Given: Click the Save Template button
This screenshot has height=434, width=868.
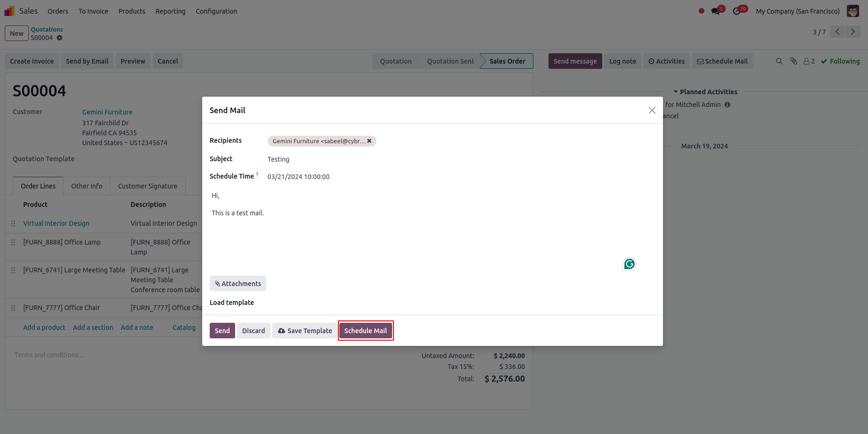Looking at the screenshot, I should tap(305, 331).
